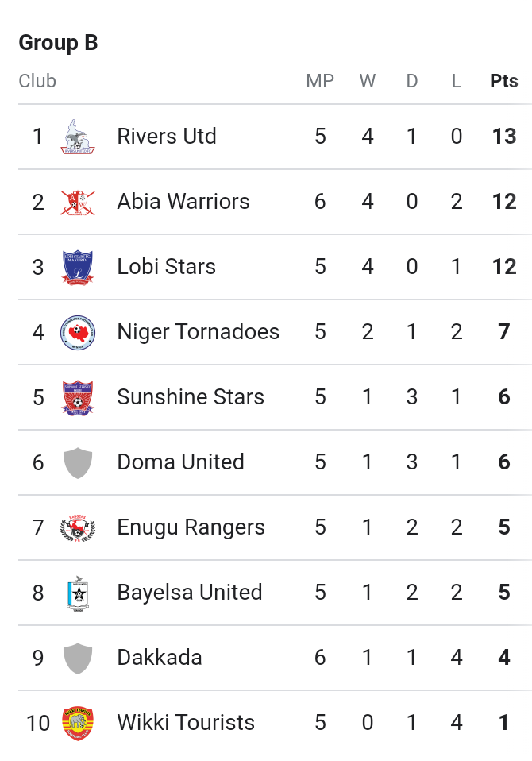Viewport: 532px width, 761px height.
Task: Click Rivers Utd's 13 points value
Action: click(x=504, y=137)
